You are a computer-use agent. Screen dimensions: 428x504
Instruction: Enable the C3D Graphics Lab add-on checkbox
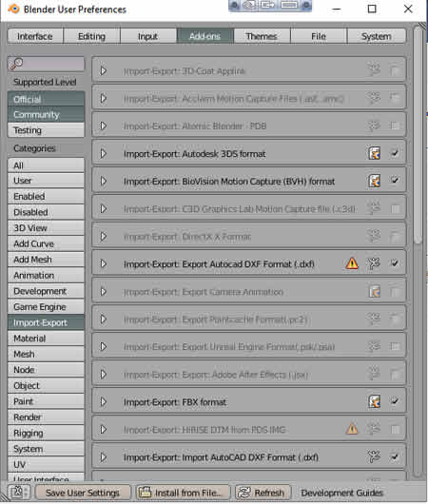coord(395,209)
